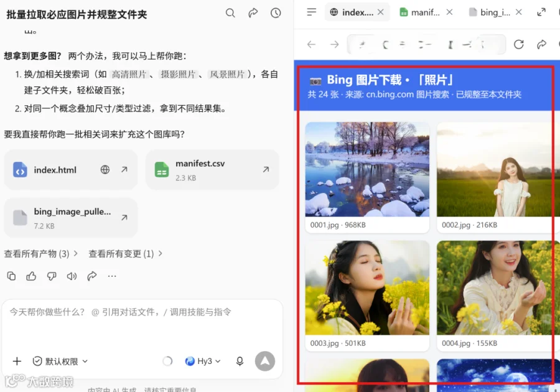Share the reply using arrow icon below message

pos(92,276)
